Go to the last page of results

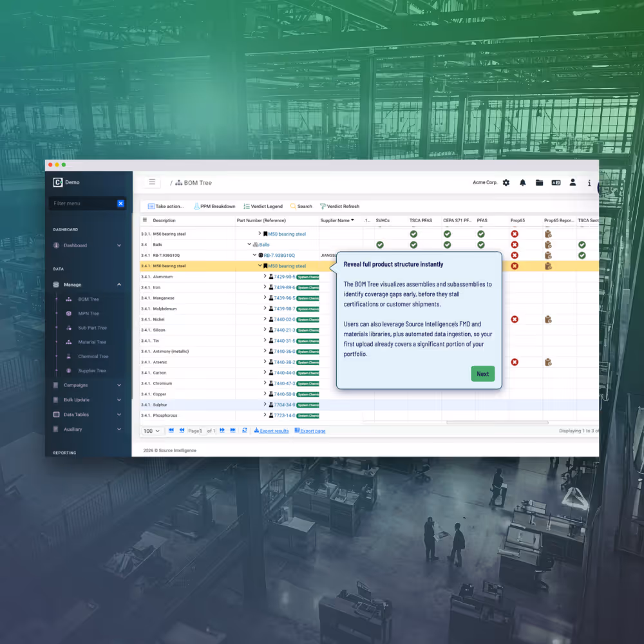coord(233,430)
